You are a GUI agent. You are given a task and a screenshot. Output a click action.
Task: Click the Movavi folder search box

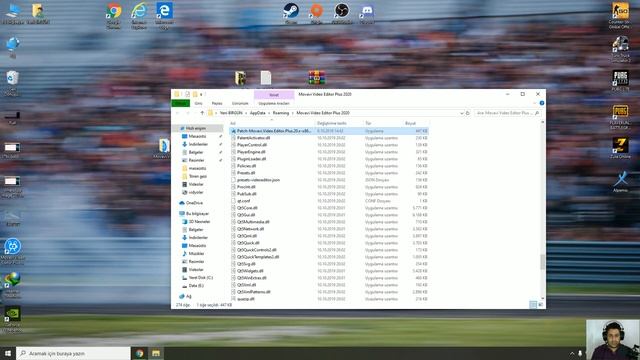508,113
